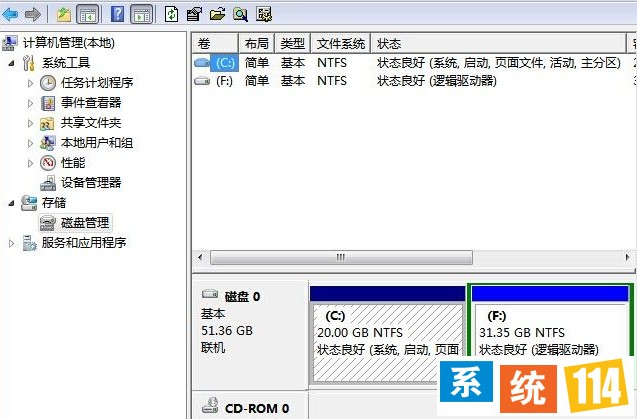This screenshot has width=637, height=419.
Task: Collapse the 系统工具 node arrow
Action: click(11, 63)
